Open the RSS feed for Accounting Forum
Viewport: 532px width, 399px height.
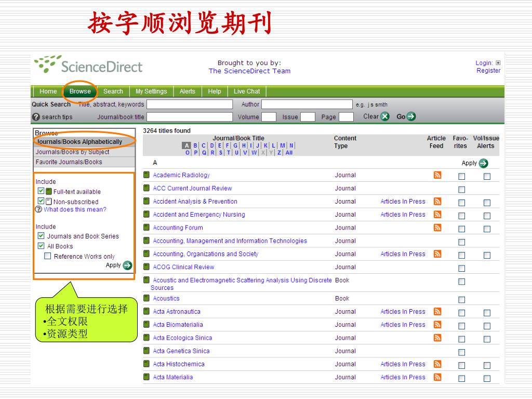point(437,228)
